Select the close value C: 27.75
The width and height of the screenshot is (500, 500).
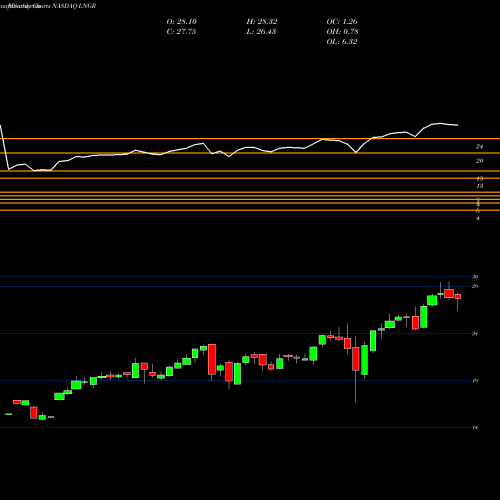coord(181,32)
